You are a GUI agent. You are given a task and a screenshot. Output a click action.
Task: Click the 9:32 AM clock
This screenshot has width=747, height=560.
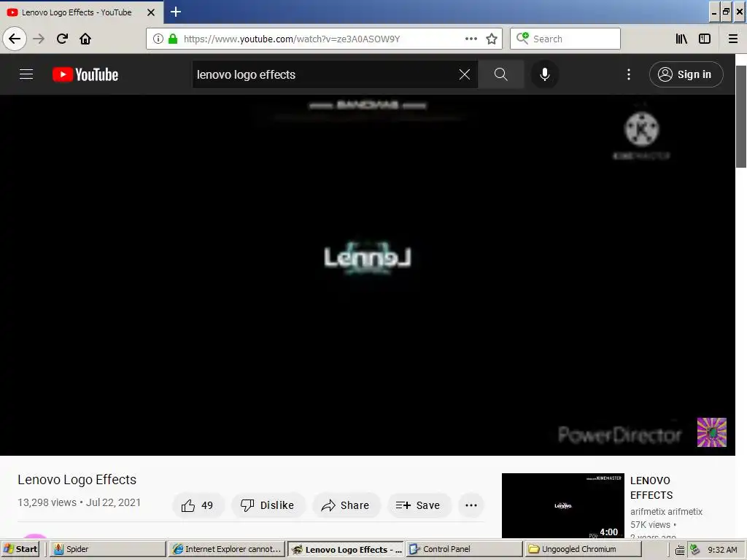point(722,550)
